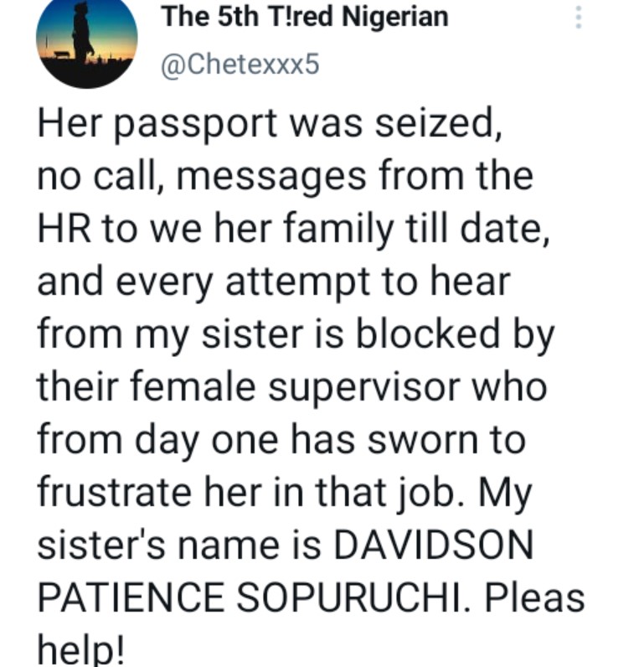Tap the word "Pleas" in the tweet
Viewport: 644px width, 667px height.
point(534,598)
